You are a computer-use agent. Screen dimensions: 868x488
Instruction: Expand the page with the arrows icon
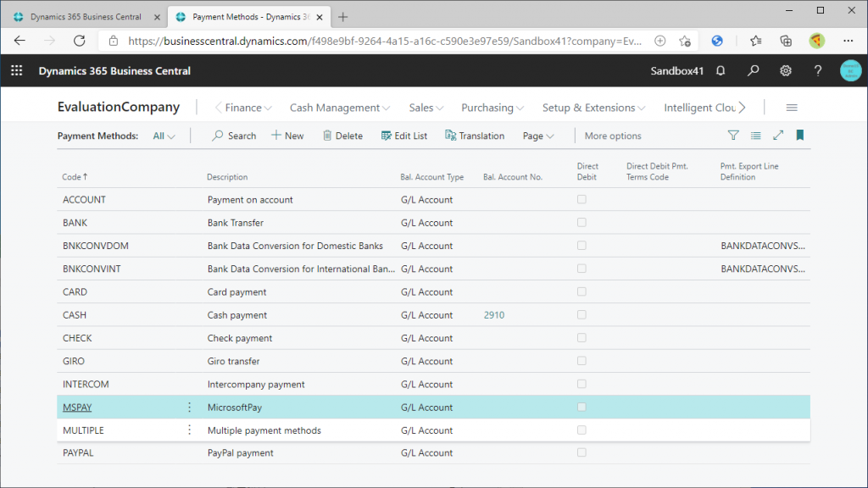tap(778, 136)
